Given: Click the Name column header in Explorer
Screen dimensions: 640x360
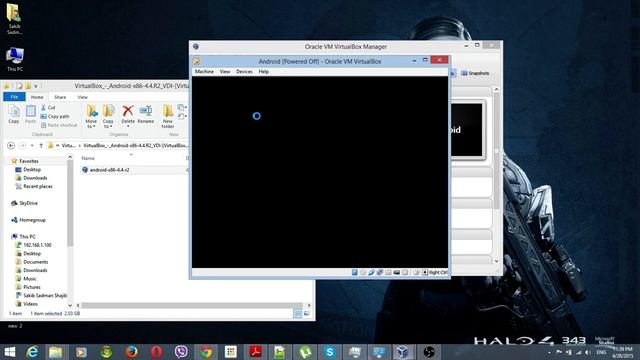Looking at the screenshot, I should click(x=88, y=158).
